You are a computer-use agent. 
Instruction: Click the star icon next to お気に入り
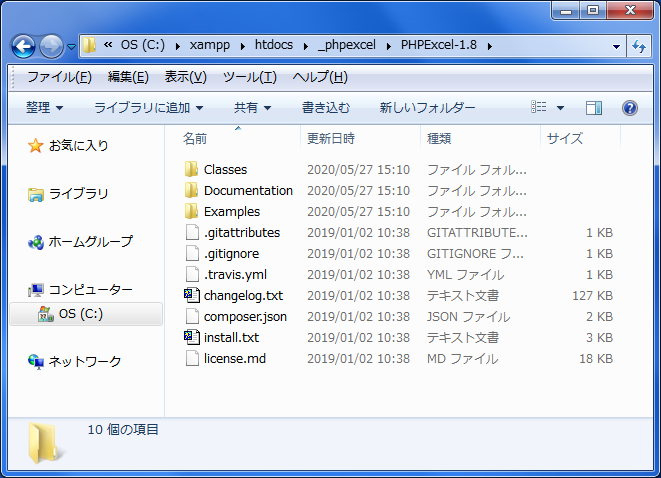pos(35,145)
